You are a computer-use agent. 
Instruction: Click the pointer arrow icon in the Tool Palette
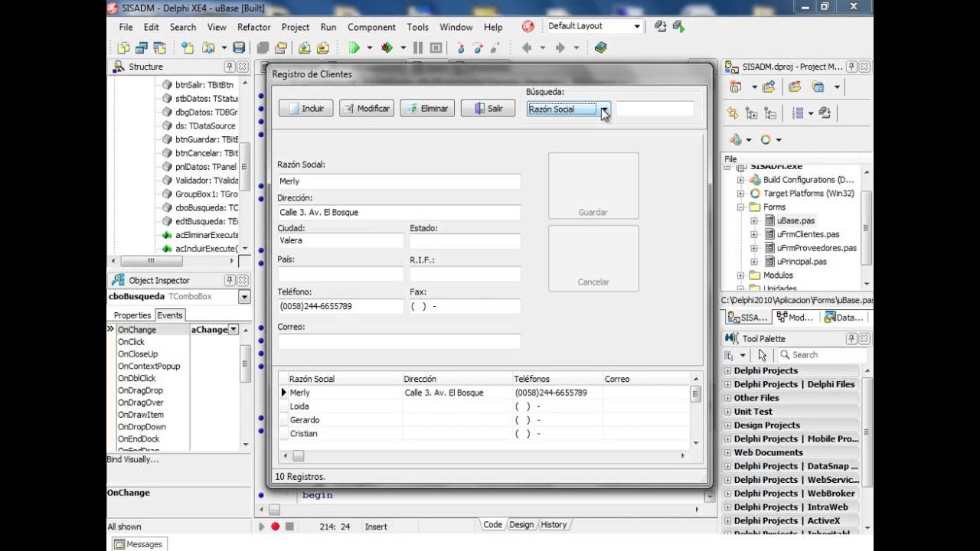[x=762, y=355]
